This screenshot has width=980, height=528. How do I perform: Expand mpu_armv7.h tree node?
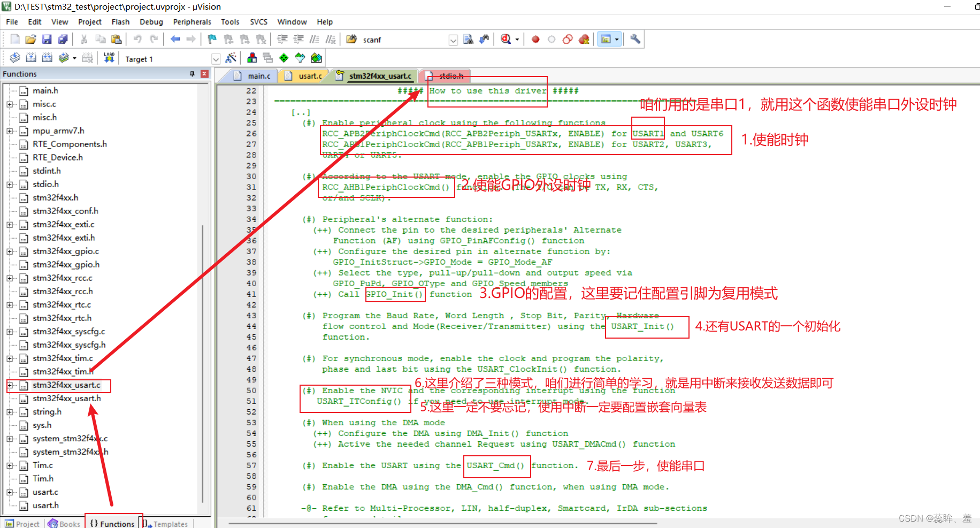click(x=10, y=131)
